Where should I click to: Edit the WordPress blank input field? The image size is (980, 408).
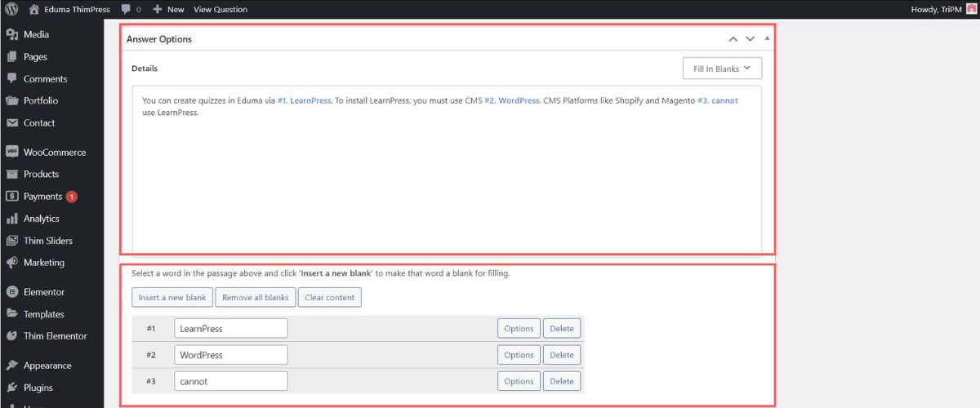point(231,355)
